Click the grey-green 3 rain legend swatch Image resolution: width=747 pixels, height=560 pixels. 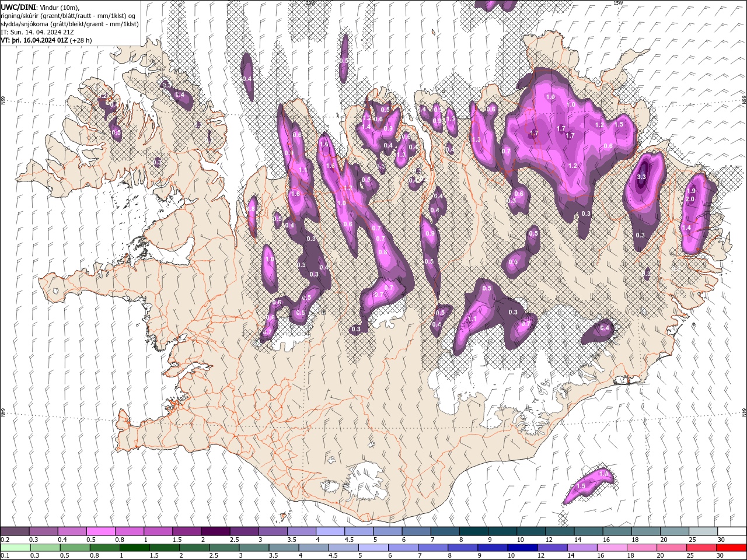(254, 548)
